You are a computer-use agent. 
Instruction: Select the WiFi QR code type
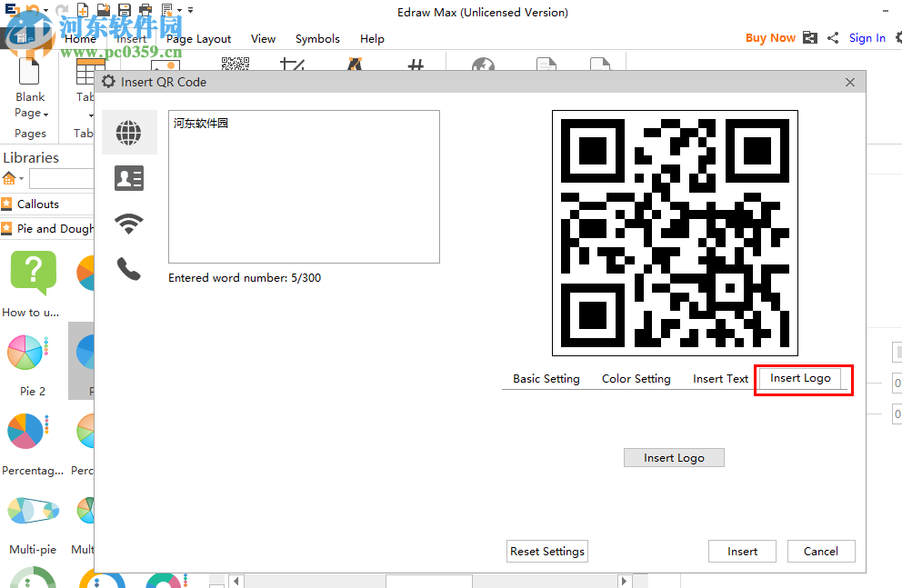129,224
